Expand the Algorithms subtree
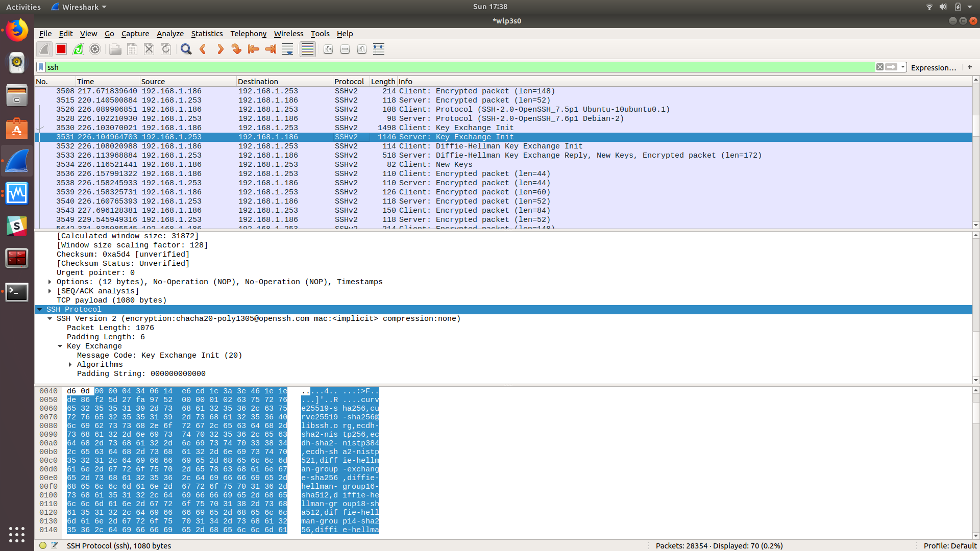The image size is (980, 551). (x=70, y=364)
